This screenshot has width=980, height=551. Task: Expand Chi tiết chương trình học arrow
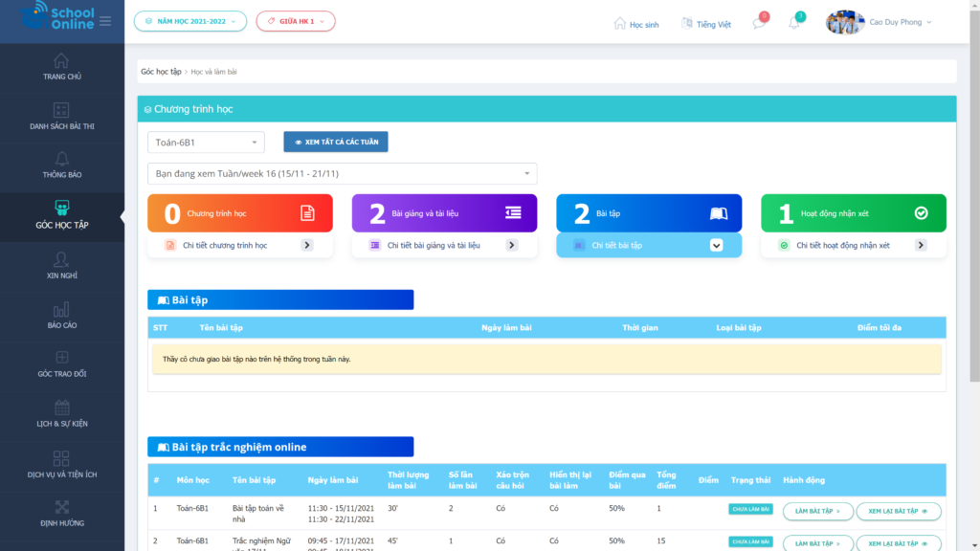tap(307, 246)
